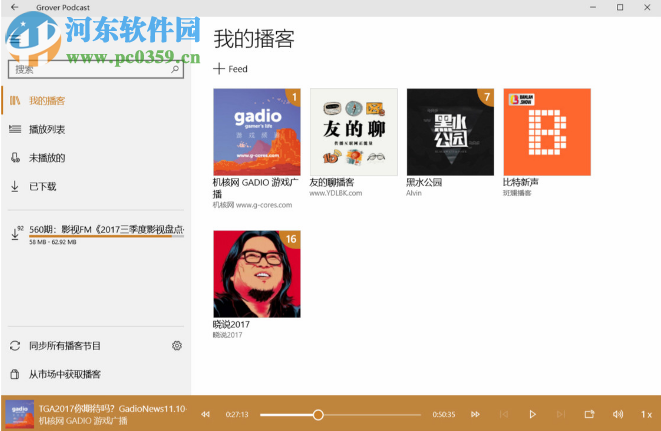This screenshot has height=431, width=661.
Task: Click the author text Alvin
Action: (414, 193)
